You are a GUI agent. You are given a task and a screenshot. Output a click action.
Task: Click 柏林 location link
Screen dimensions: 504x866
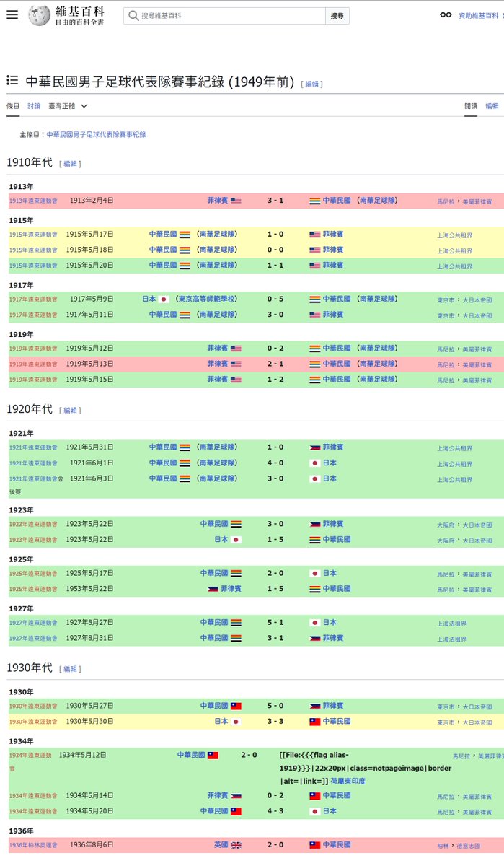443,846
